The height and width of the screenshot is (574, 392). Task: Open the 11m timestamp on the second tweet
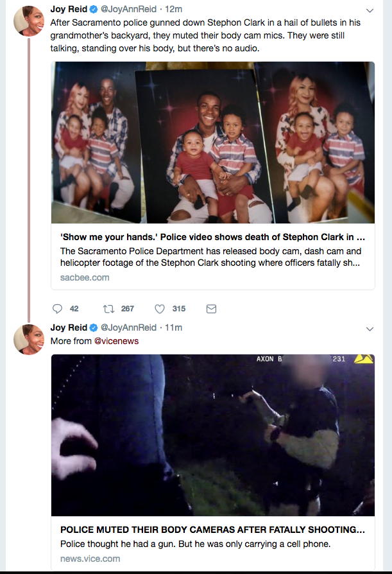(x=173, y=327)
